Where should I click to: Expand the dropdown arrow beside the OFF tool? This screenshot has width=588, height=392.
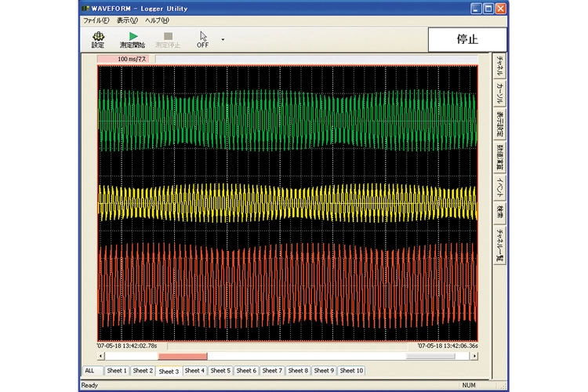[223, 39]
